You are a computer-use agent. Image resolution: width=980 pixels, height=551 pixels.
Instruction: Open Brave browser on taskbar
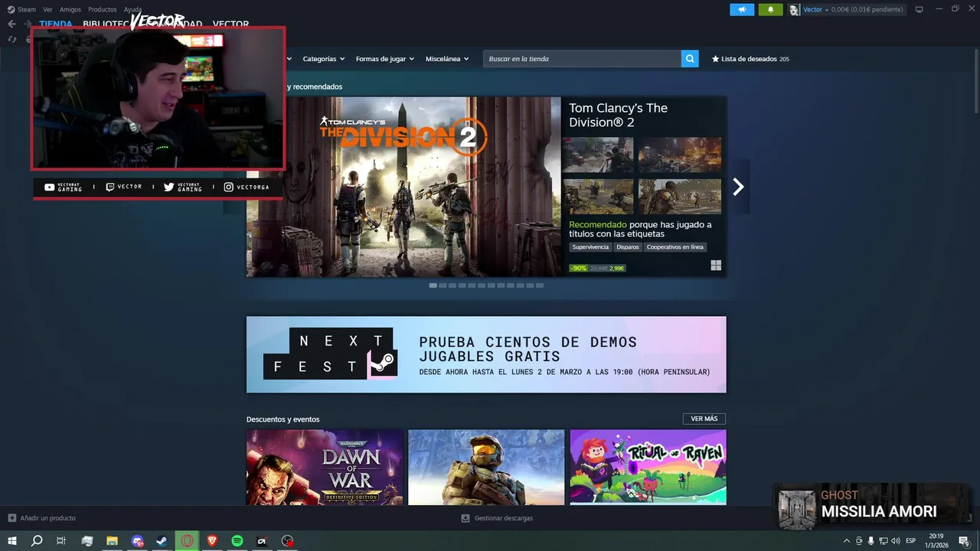212,541
